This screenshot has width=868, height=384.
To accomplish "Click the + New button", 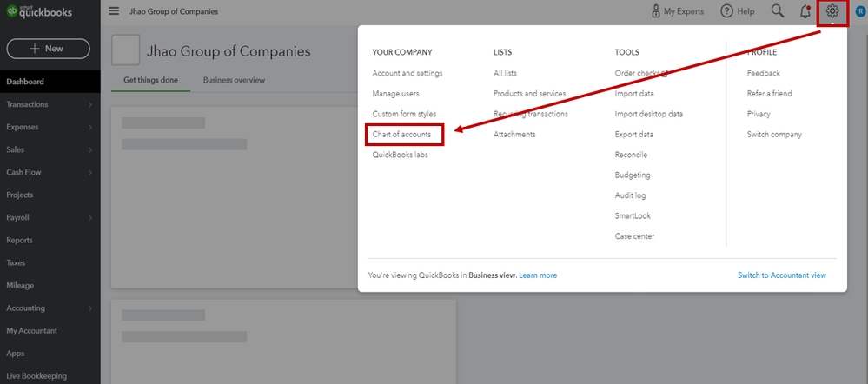I will click(48, 49).
